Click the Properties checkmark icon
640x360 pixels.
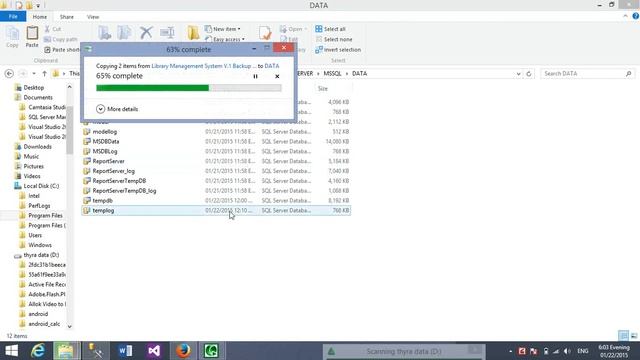pos(265,33)
